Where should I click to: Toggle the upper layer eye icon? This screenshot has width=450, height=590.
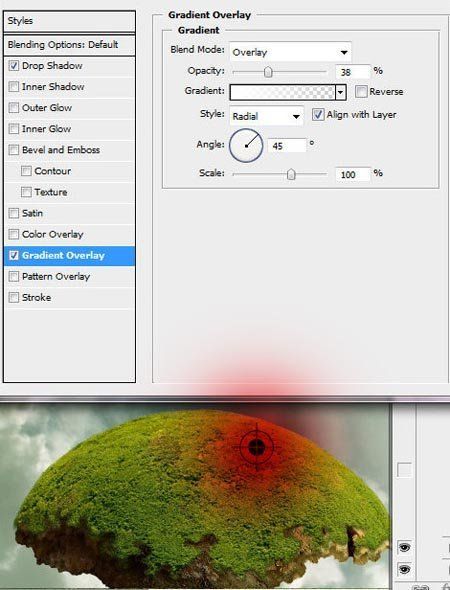(x=404, y=547)
